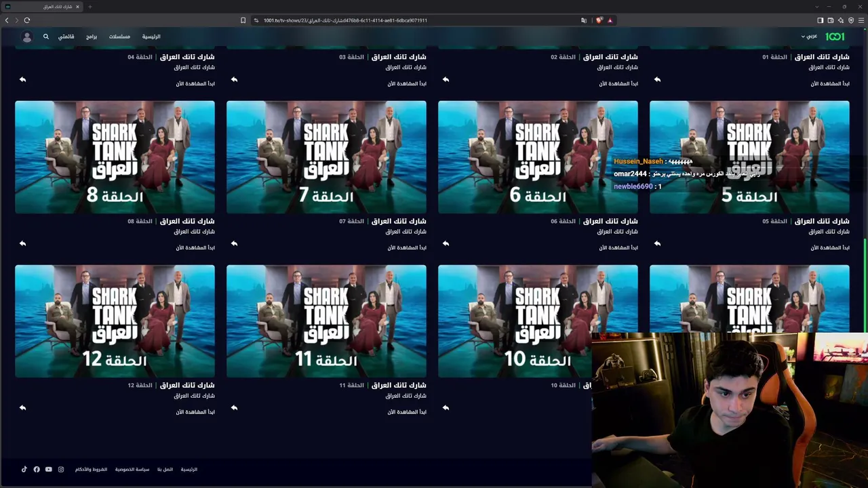
Task: Share episode 04 using its arrow icon
Action: click(x=22, y=79)
